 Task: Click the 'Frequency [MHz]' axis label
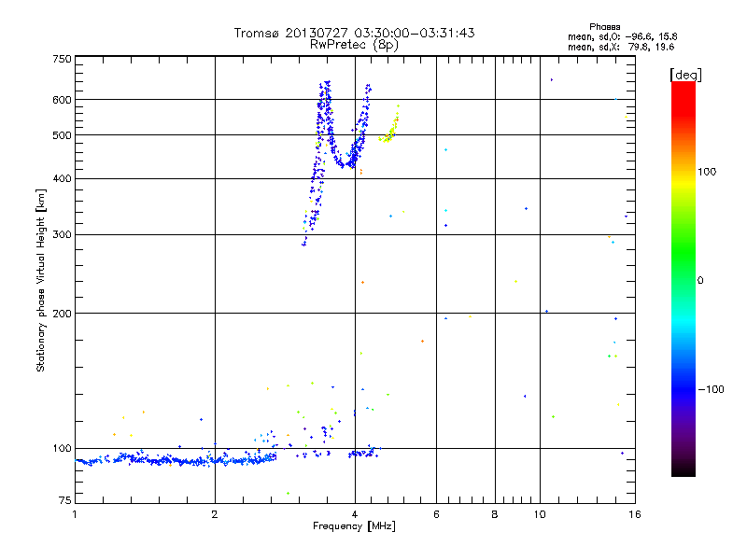[354, 526]
